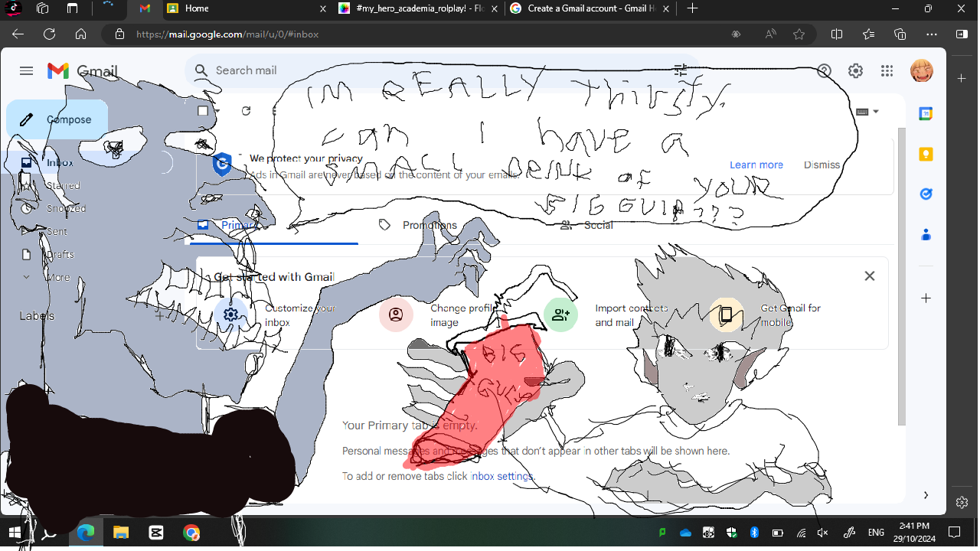Switch to the Social tab
Viewport: 980px width, 551px height.
pyautogui.click(x=598, y=225)
